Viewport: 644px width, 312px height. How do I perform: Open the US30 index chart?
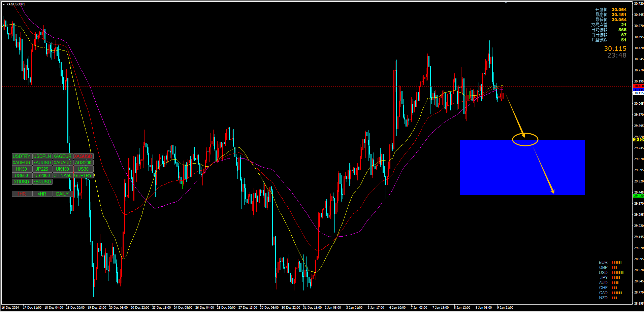click(83, 169)
